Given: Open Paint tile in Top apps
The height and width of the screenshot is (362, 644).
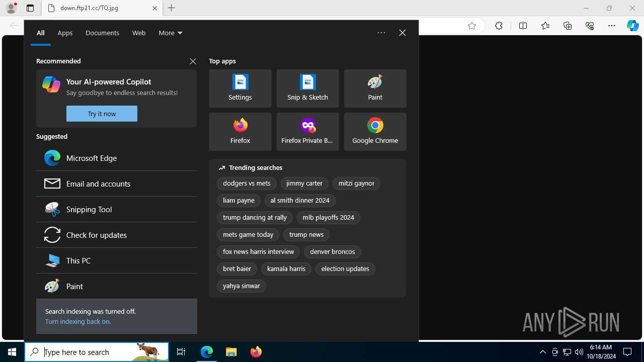Looking at the screenshot, I should (375, 88).
